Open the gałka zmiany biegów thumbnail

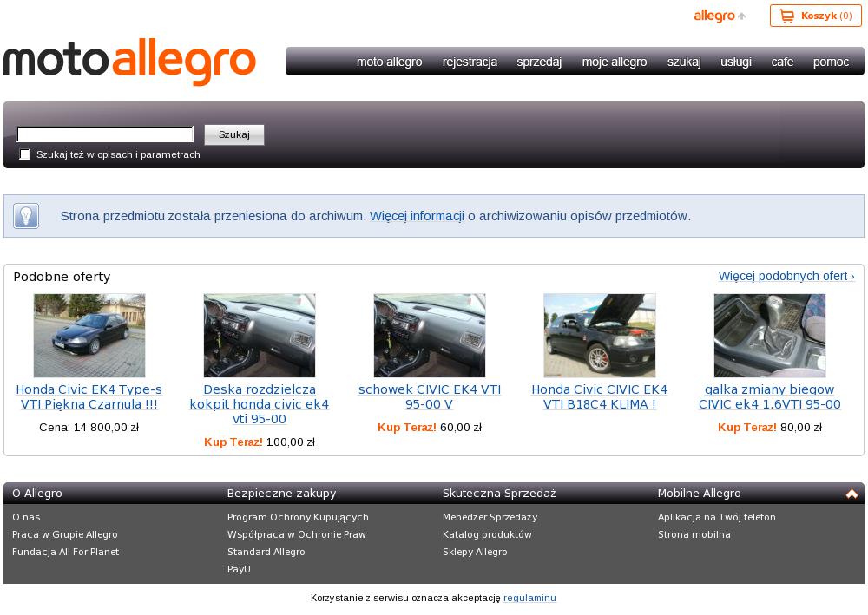click(770, 336)
